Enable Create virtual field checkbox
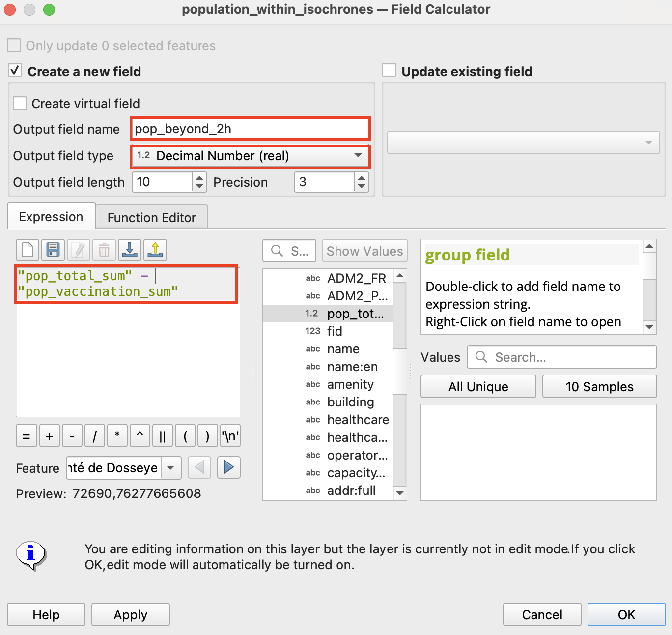 coord(20,103)
